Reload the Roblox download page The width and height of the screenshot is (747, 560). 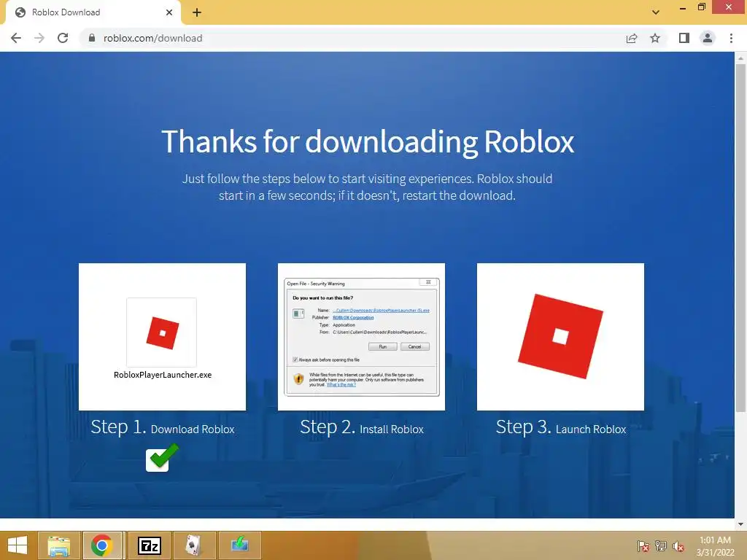click(63, 38)
